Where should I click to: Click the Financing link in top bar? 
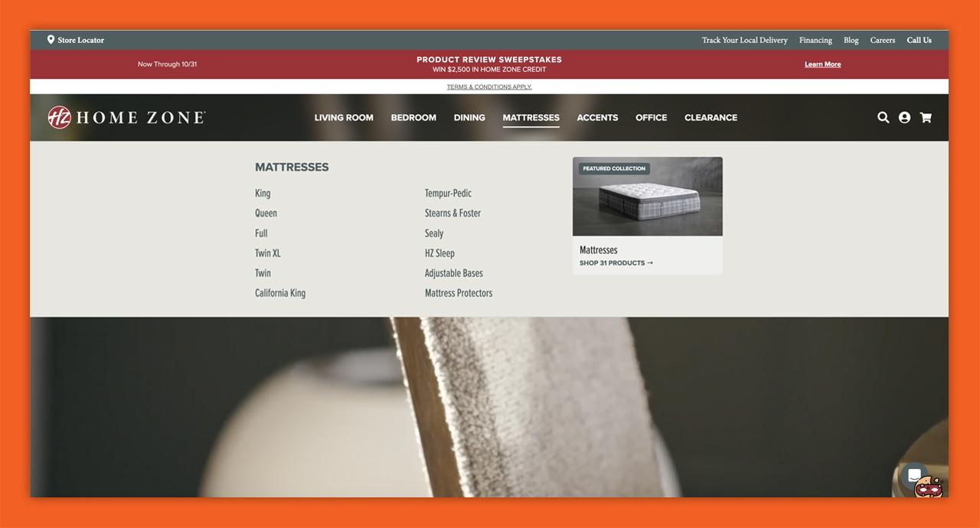[x=815, y=40]
